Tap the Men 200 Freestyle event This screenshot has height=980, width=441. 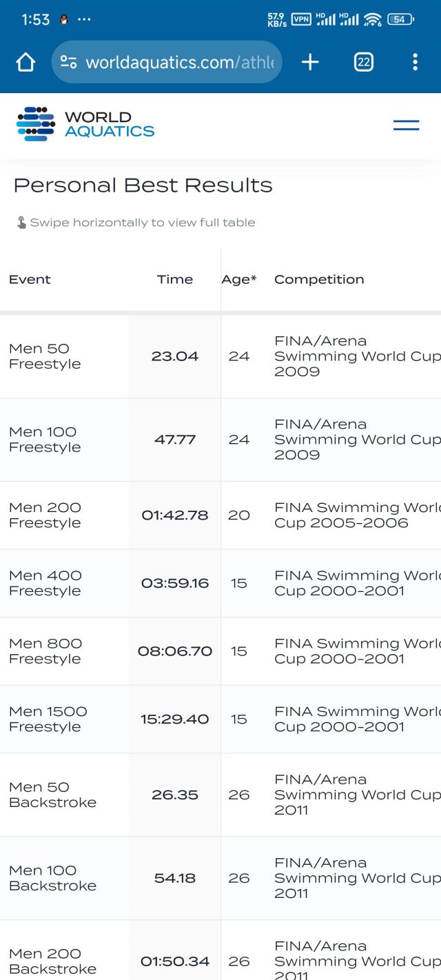point(45,515)
